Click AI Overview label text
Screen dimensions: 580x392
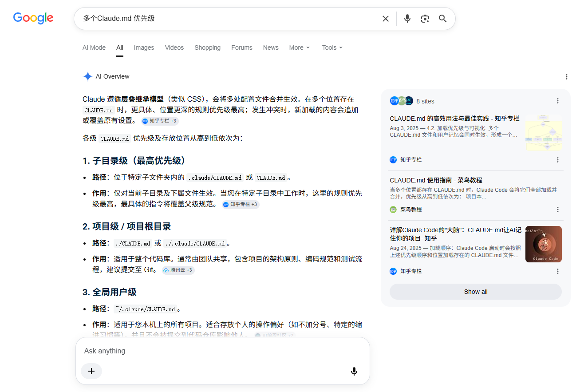[x=113, y=76]
